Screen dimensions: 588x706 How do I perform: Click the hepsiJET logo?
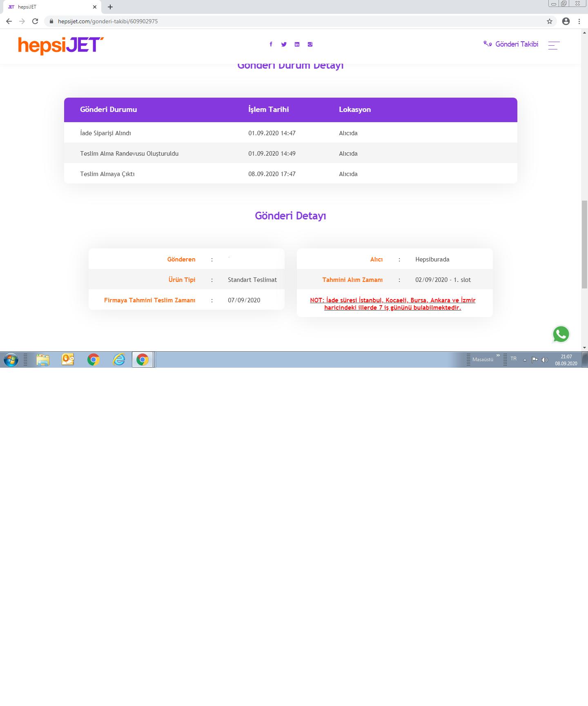pos(61,45)
